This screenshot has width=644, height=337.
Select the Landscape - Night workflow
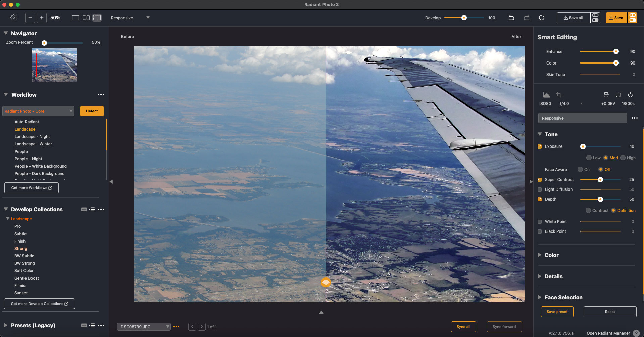pos(32,137)
